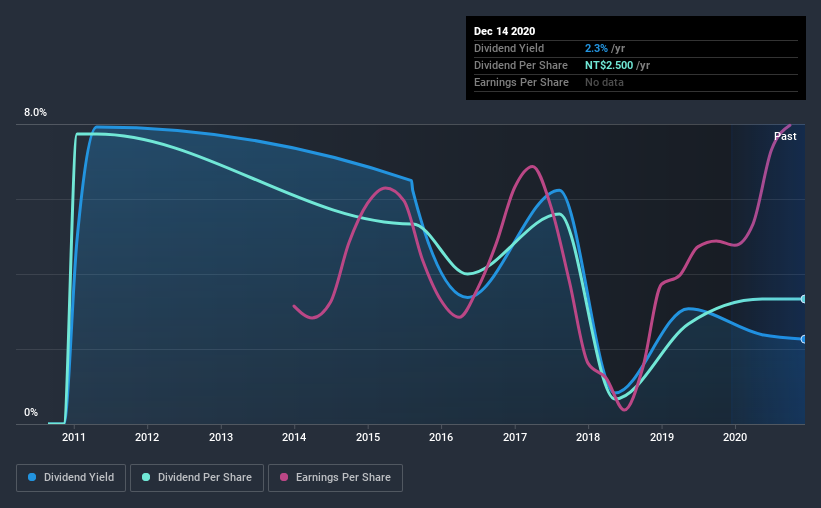
Task: Click the NT$2.500 dividend per share value
Action: 609,65
